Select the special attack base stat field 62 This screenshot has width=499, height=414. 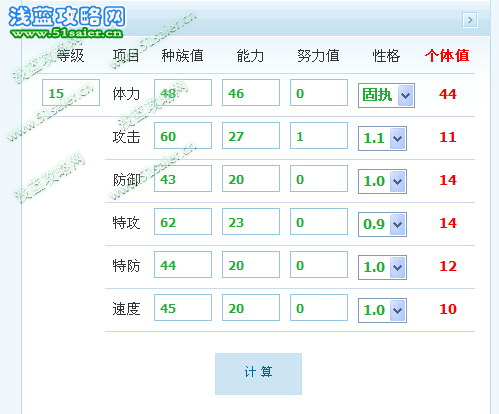[183, 221]
